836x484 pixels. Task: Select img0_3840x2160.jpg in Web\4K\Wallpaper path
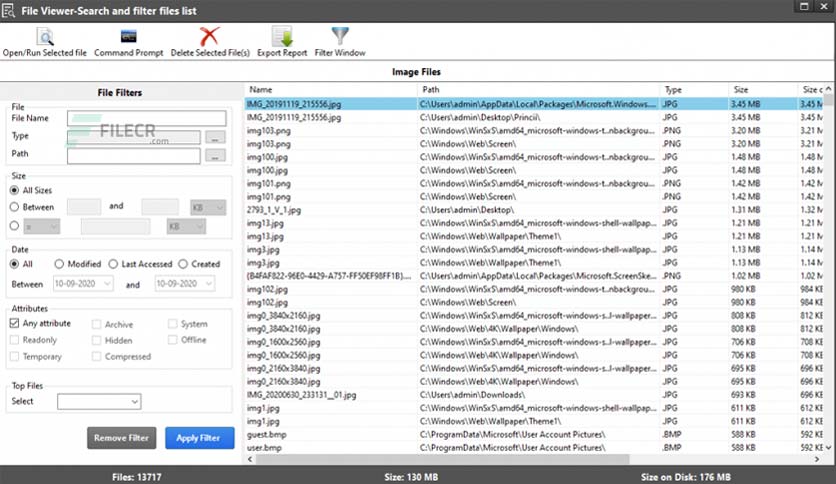[x=534, y=329]
